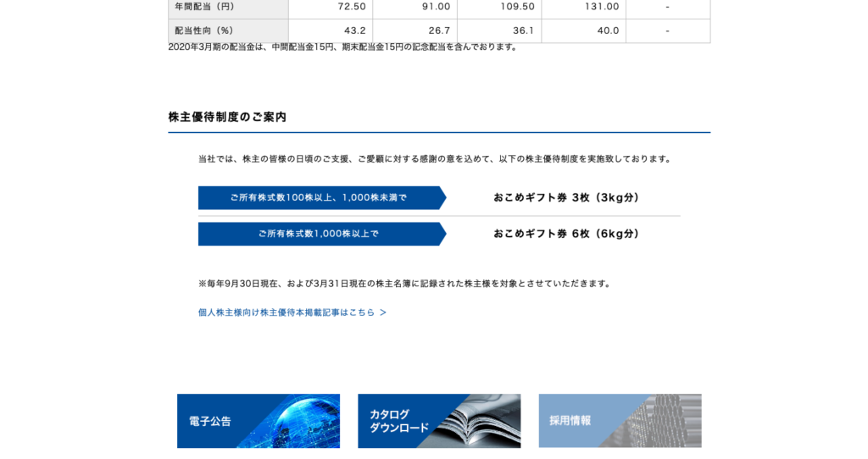The height and width of the screenshot is (459, 868).
Task: Select the 72.50 dividend cell
Action: point(331,8)
